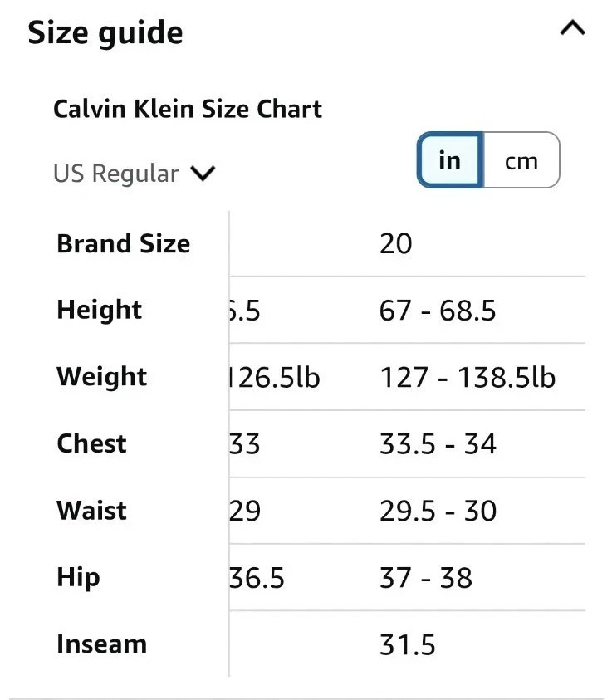Select the Waist row label

coord(91,511)
